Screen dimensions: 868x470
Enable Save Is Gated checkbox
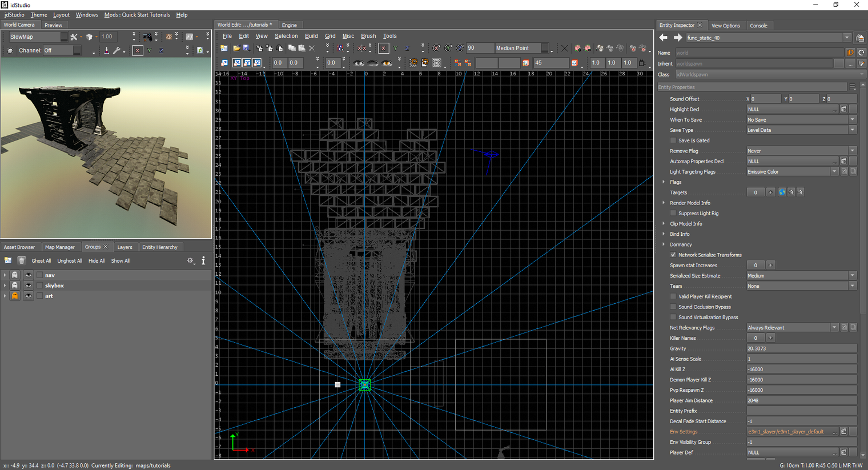point(673,140)
